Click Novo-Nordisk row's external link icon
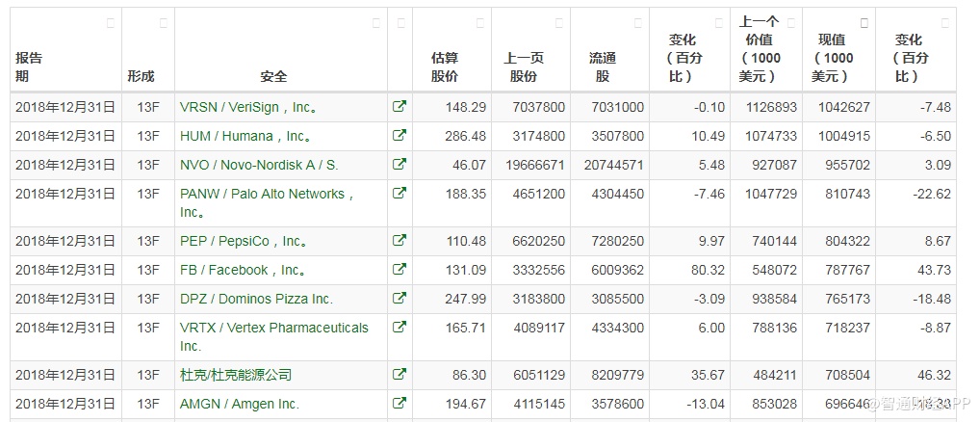Viewport: 980px width, 422px height. [400, 165]
